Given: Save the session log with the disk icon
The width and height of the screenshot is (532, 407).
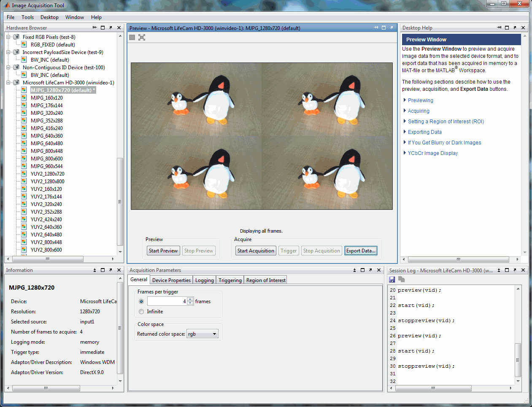Looking at the screenshot, I should click(x=392, y=279).
